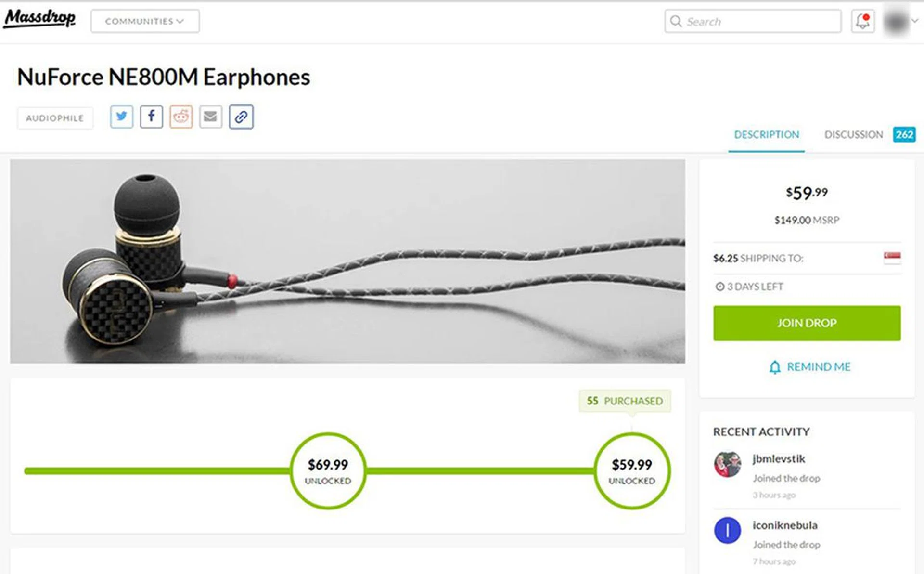Image resolution: width=924 pixels, height=574 pixels.
Task: Copy the drop link icon
Action: pyautogui.click(x=241, y=117)
